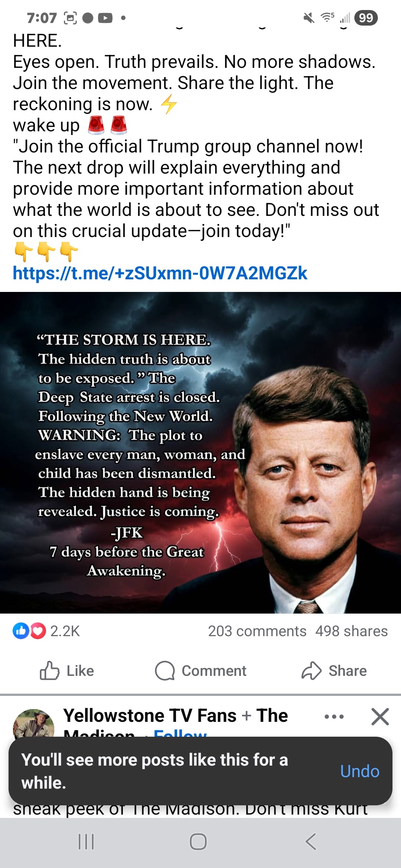Tap Android home navigation button
Viewport: 401px width, 868px height.
coord(198,841)
